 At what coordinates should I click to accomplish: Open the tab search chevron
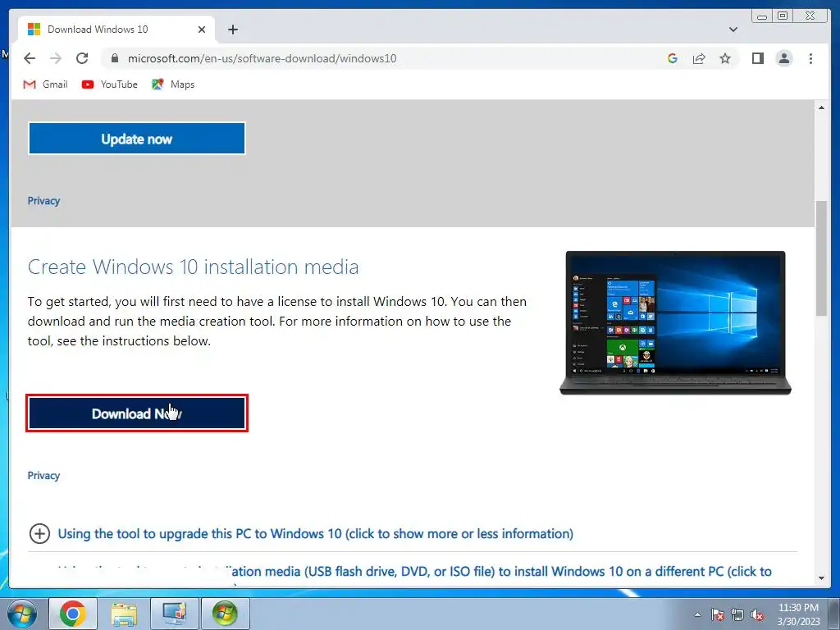coord(733,30)
